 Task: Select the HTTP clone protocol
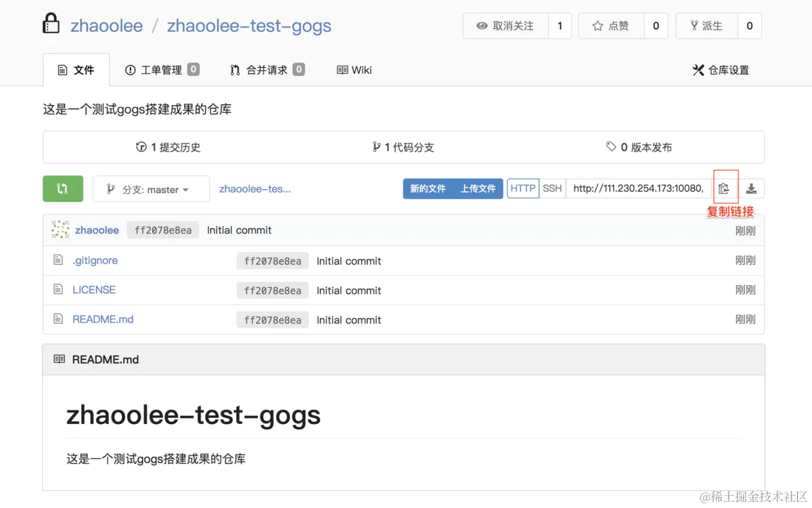pyautogui.click(x=523, y=189)
